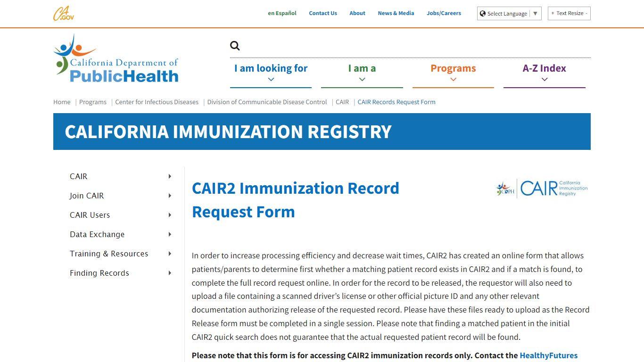The width and height of the screenshot is (644, 362).
Task: Open Data Exchange sidebar item
Action: pyautogui.click(x=97, y=234)
